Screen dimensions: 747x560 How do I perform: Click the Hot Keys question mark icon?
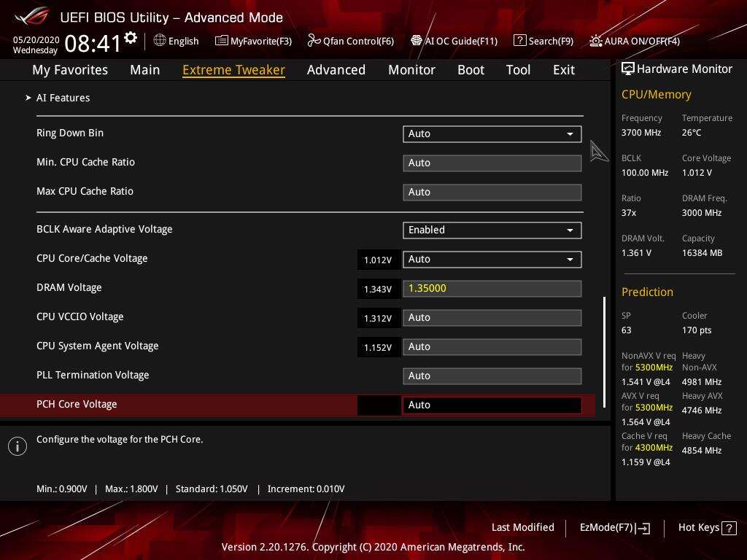[728, 528]
